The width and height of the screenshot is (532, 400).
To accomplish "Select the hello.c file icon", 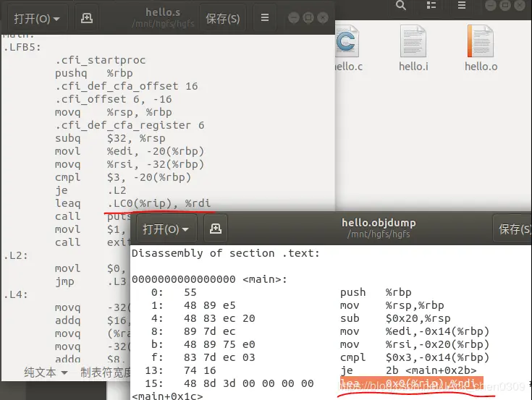I will pyautogui.click(x=347, y=41).
